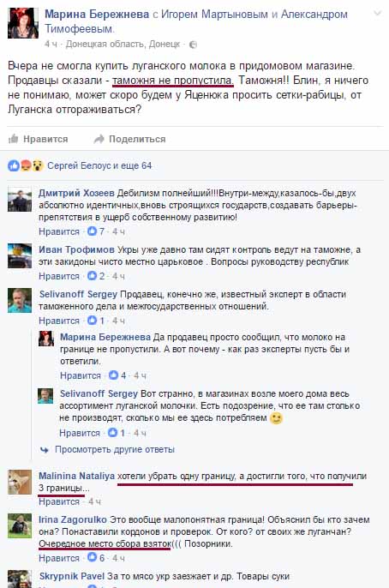
Task: Expand Просмотреть другие ответы replies
Action: (115, 449)
